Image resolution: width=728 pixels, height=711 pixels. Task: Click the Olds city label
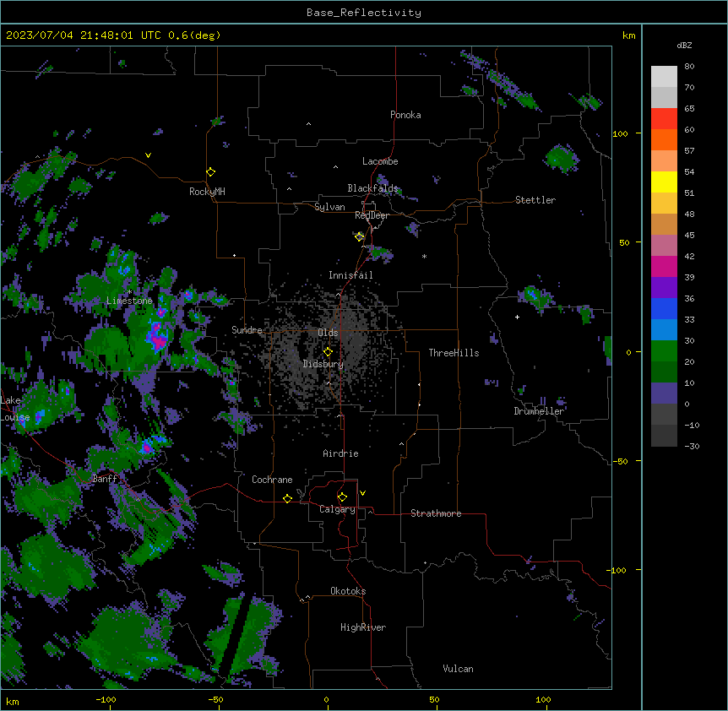pos(328,333)
